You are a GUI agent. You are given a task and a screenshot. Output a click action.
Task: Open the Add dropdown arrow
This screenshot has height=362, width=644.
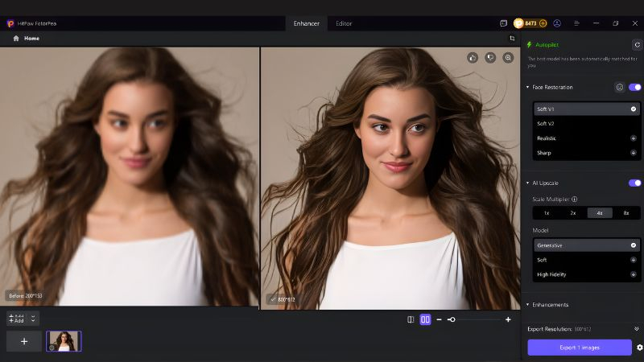click(33, 319)
